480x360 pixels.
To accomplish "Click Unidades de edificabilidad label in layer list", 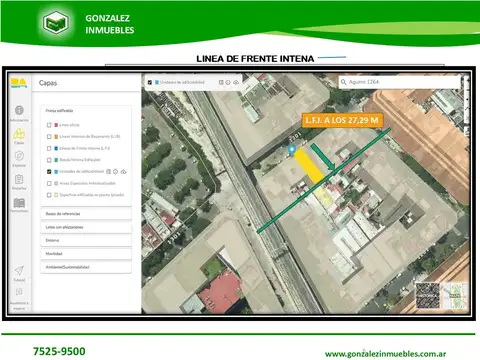I will [82, 172].
